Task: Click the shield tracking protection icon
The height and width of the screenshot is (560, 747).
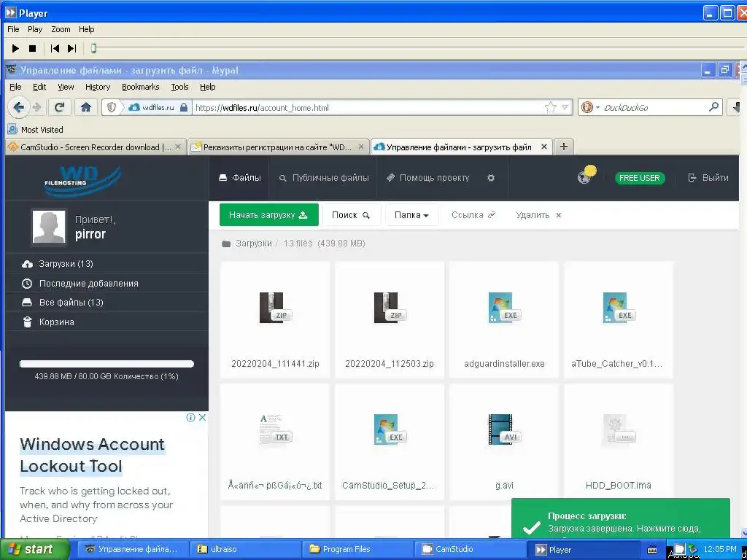Action: (112, 108)
